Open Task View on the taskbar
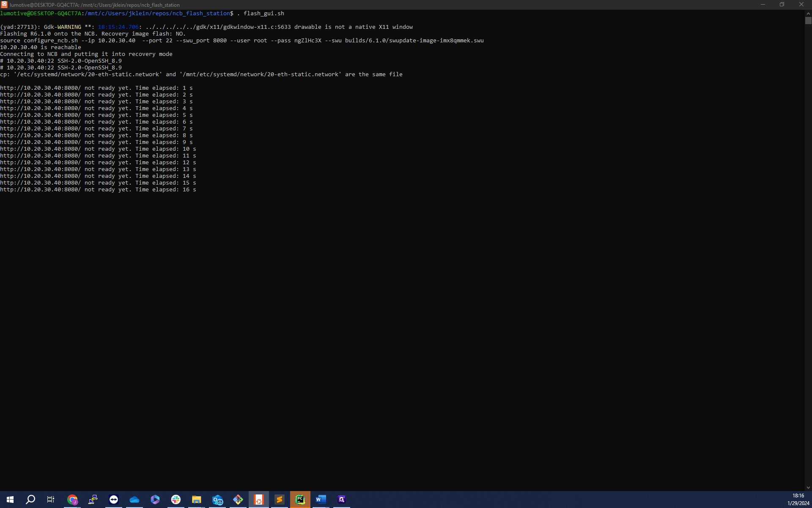This screenshot has height=508, width=812. (x=51, y=500)
